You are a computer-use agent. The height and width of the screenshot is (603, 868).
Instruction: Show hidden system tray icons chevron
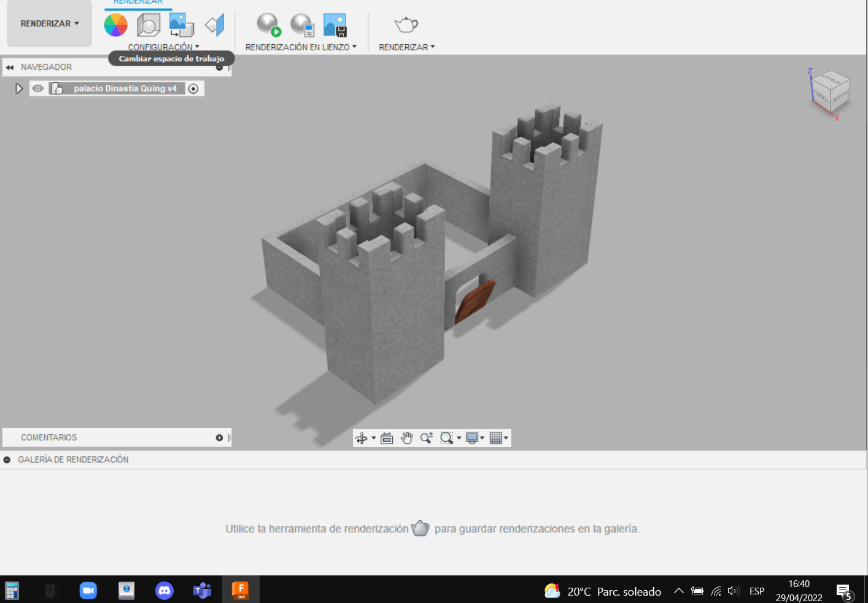pyautogui.click(x=678, y=591)
